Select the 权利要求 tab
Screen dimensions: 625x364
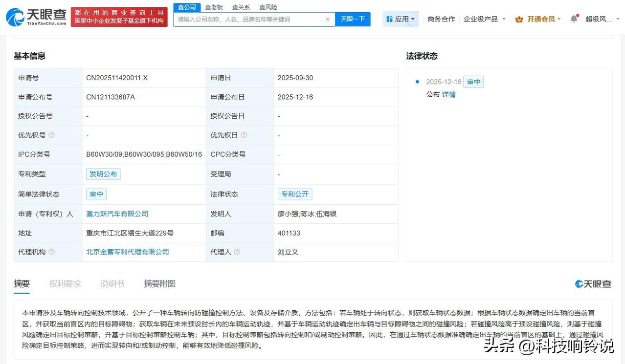click(x=65, y=284)
